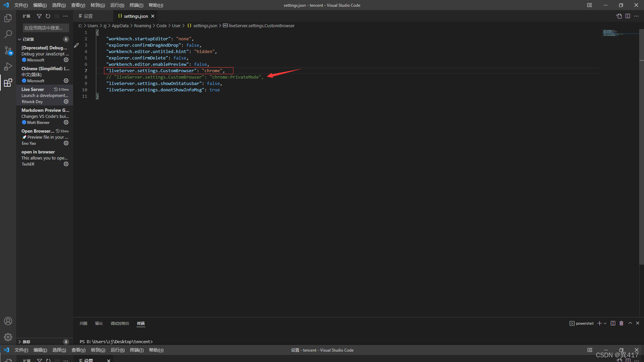Screen dimensions: 644x362
Task: Click the Users breadcrumb segment
Action: click(93, 26)
